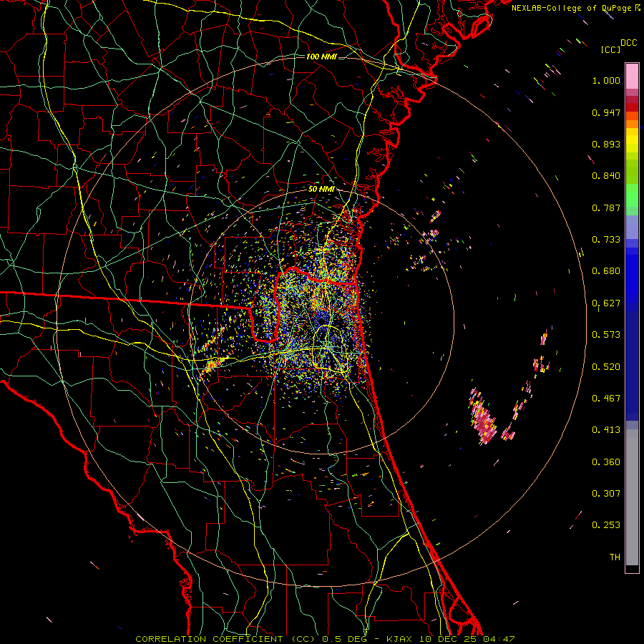The height and width of the screenshot is (644, 644).
Task: Click the 0.360 legend value
Action: click(x=606, y=462)
